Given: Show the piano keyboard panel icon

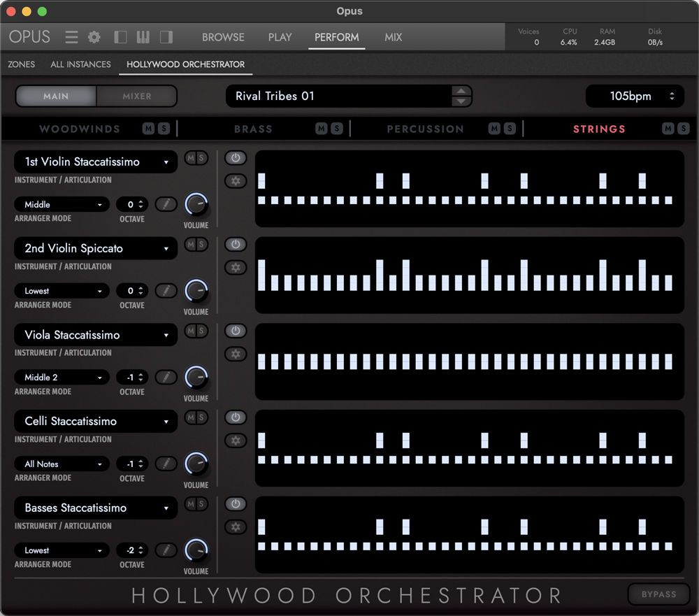Looking at the screenshot, I should [x=143, y=37].
